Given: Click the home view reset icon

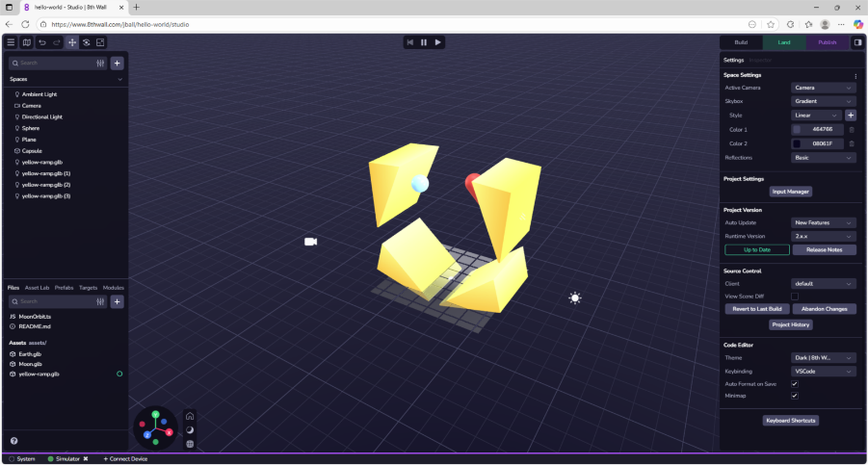Looking at the screenshot, I should click(x=190, y=416).
